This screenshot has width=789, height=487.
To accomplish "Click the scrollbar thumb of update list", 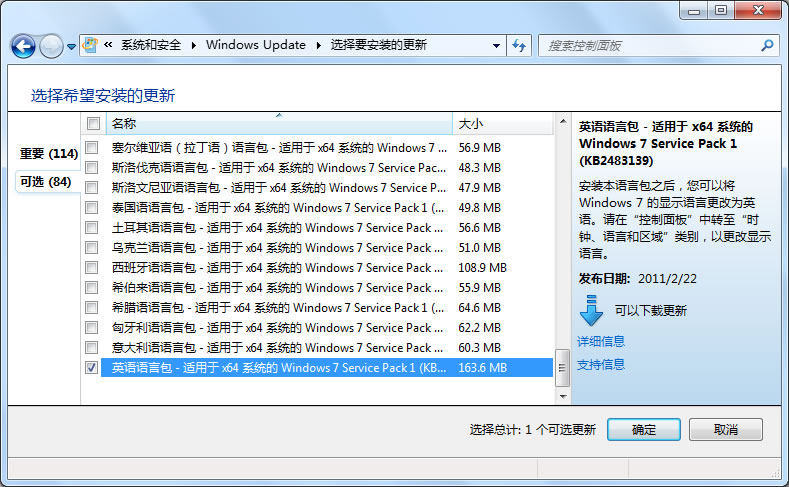I will (x=563, y=368).
